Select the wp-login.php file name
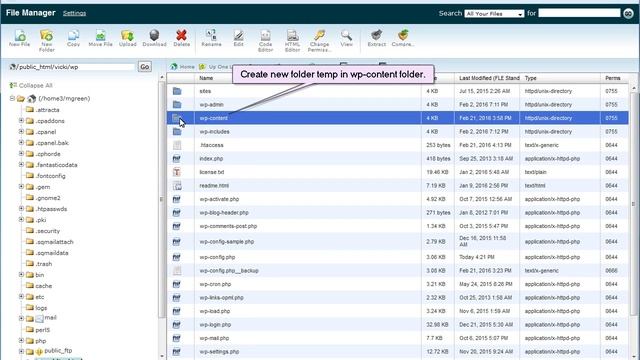Image resolution: width=640 pixels, height=360 pixels. pyautogui.click(x=215, y=324)
